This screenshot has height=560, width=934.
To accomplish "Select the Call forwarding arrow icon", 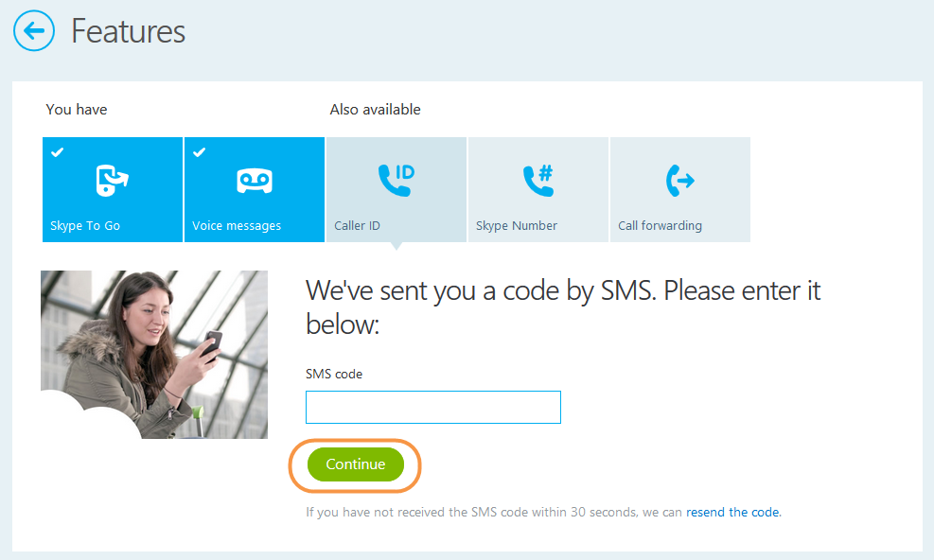I will click(x=679, y=181).
